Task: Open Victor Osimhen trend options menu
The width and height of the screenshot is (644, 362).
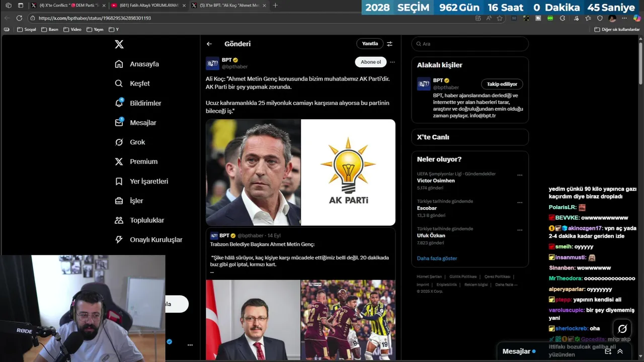Action: point(520,175)
